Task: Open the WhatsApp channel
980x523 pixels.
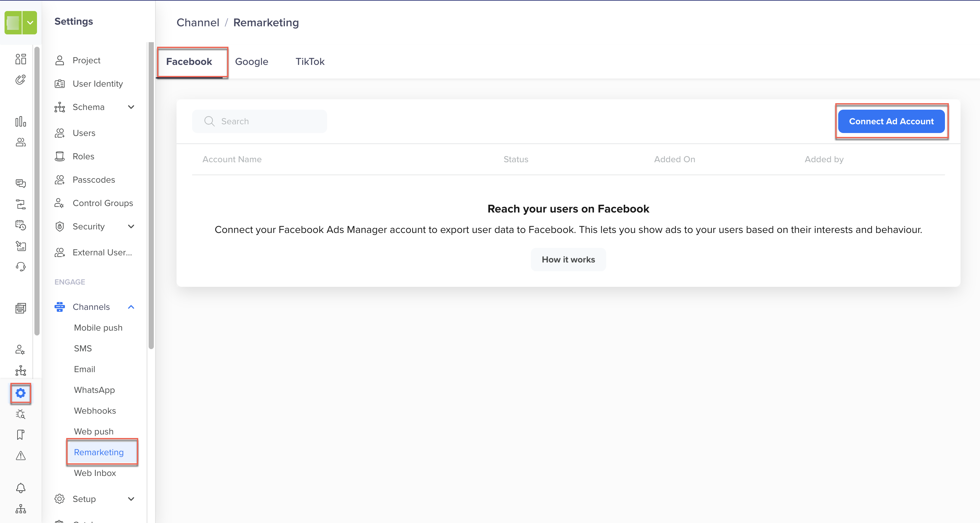Action: [x=94, y=390]
